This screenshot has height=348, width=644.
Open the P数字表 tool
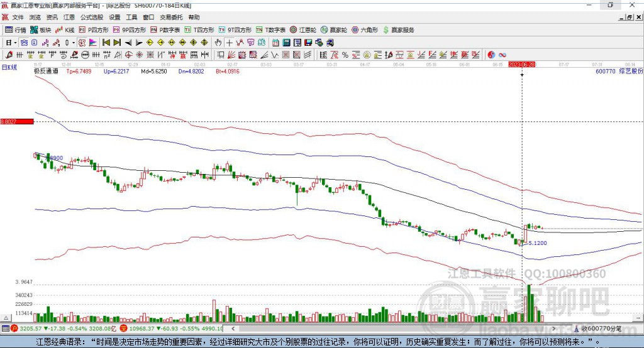(x=165, y=30)
